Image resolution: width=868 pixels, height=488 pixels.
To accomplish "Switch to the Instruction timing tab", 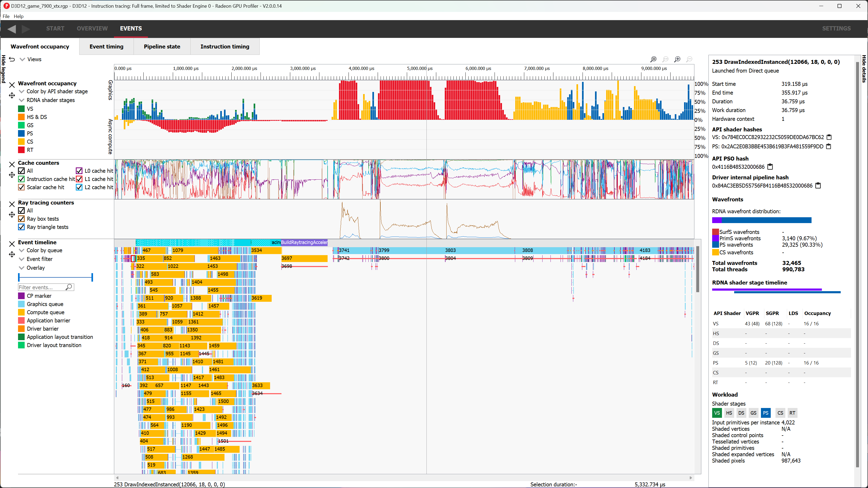I will click(x=225, y=46).
